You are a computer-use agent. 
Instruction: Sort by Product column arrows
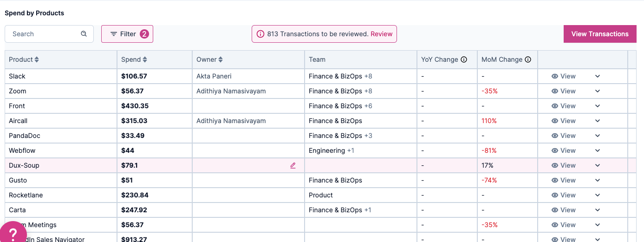tap(37, 59)
